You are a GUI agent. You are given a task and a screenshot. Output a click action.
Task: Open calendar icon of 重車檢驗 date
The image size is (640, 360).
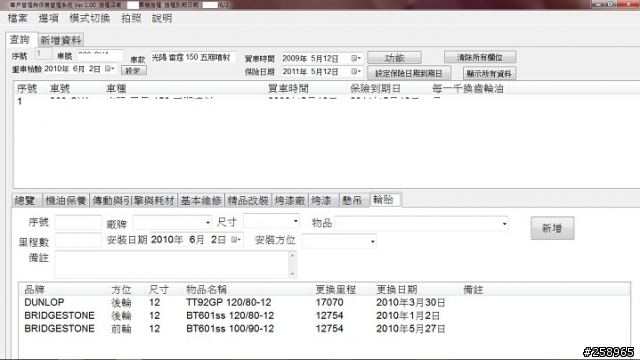pyautogui.click(x=110, y=69)
